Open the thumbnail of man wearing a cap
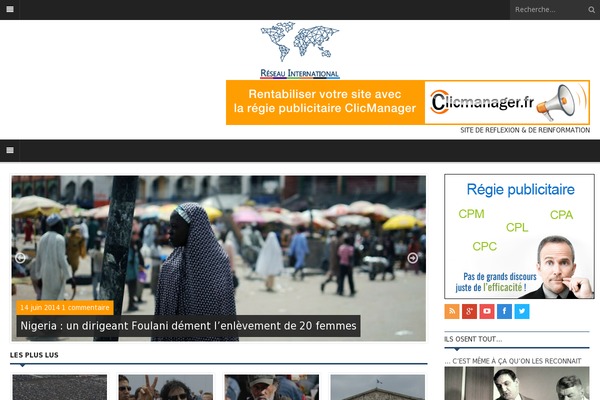Screen dimensions: 600x400 (272, 387)
